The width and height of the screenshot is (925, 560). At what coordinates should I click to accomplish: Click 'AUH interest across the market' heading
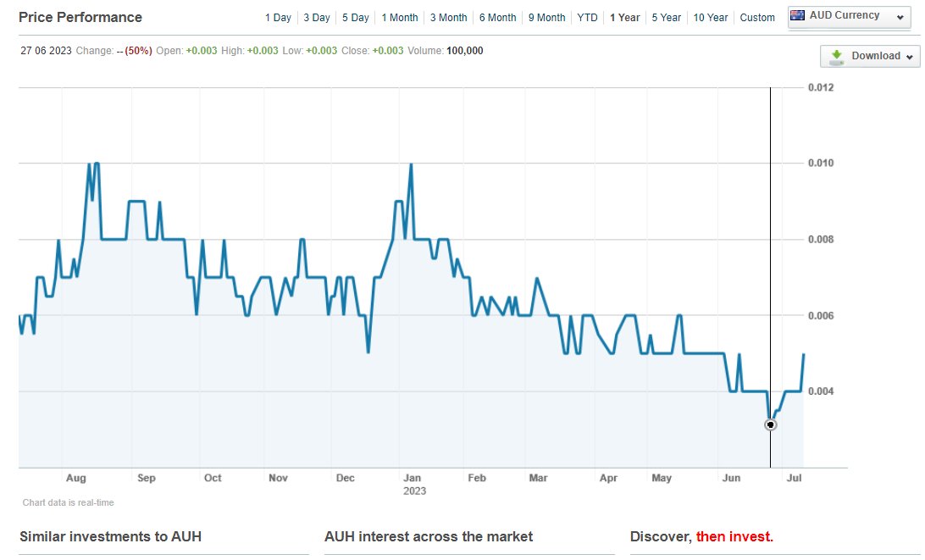tap(429, 536)
